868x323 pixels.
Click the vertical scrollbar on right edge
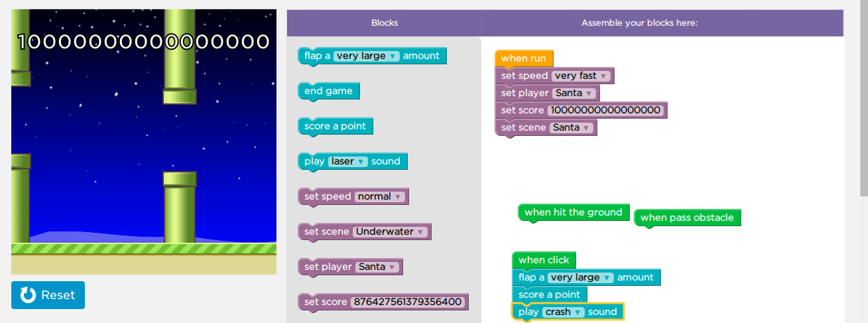863,99
